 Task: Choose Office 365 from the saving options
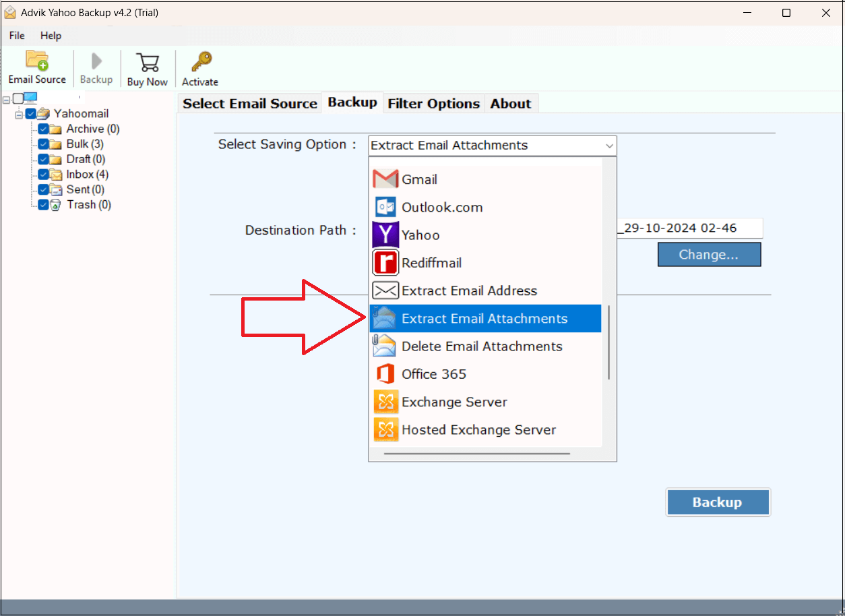[x=485, y=373]
